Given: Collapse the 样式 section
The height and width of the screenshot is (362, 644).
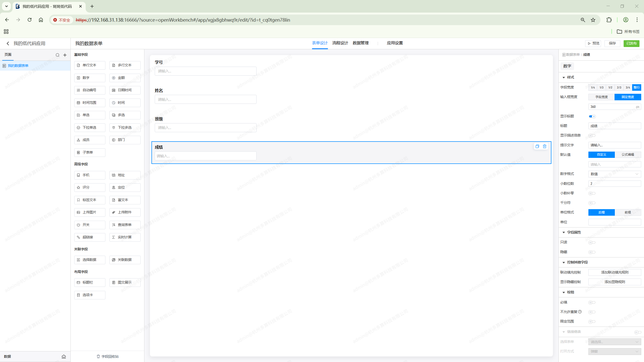Looking at the screenshot, I should [x=564, y=77].
